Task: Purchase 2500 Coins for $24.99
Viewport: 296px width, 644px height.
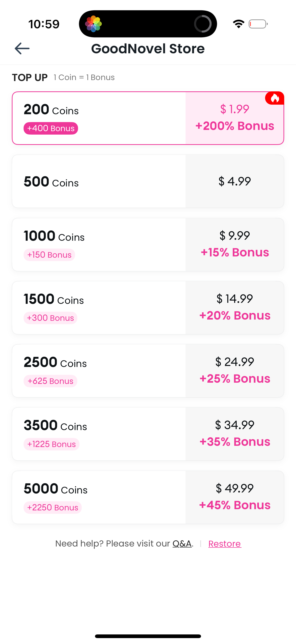Action: 148,371
